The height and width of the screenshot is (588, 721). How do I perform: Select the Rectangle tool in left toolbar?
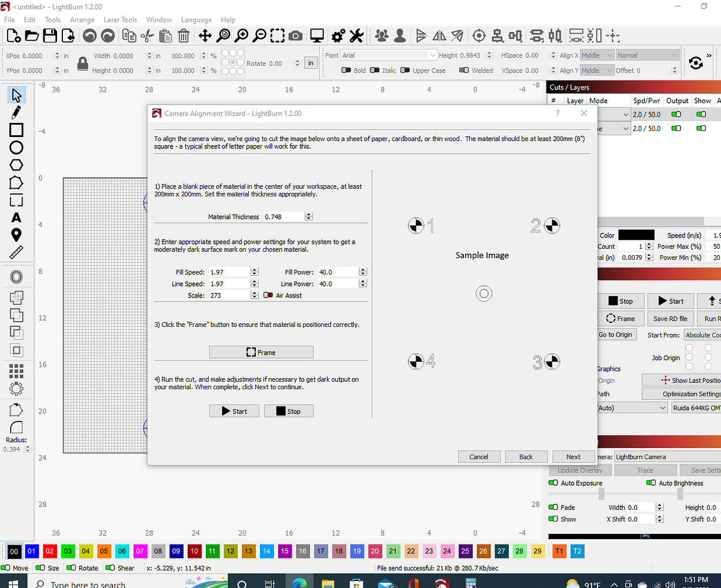[x=16, y=130]
